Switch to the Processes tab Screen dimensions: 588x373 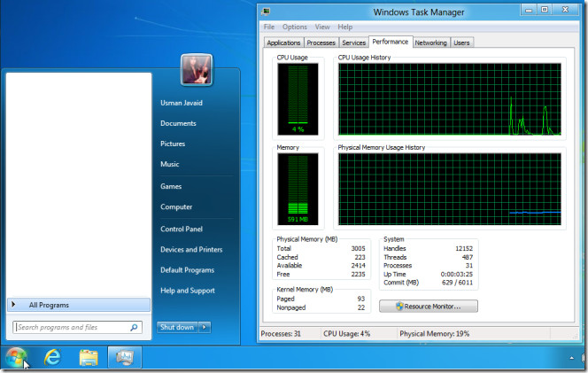tap(321, 43)
